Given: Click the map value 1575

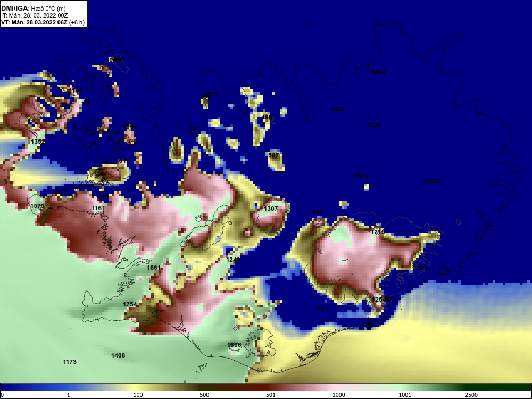Looking at the screenshot, I should coord(37,206).
